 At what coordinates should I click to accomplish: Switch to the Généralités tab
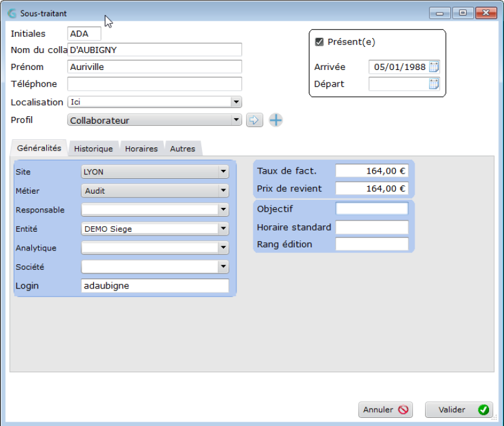click(39, 148)
